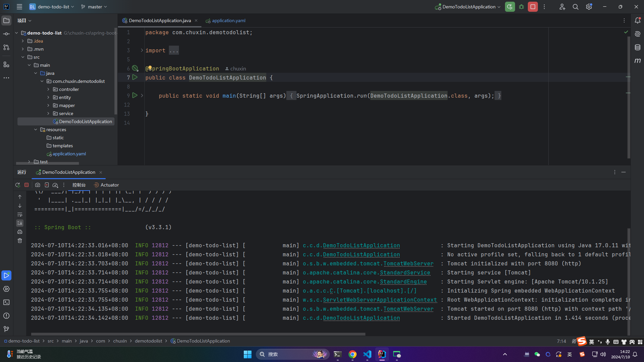Open the Project tool window icon
The image size is (644, 362).
6,21
